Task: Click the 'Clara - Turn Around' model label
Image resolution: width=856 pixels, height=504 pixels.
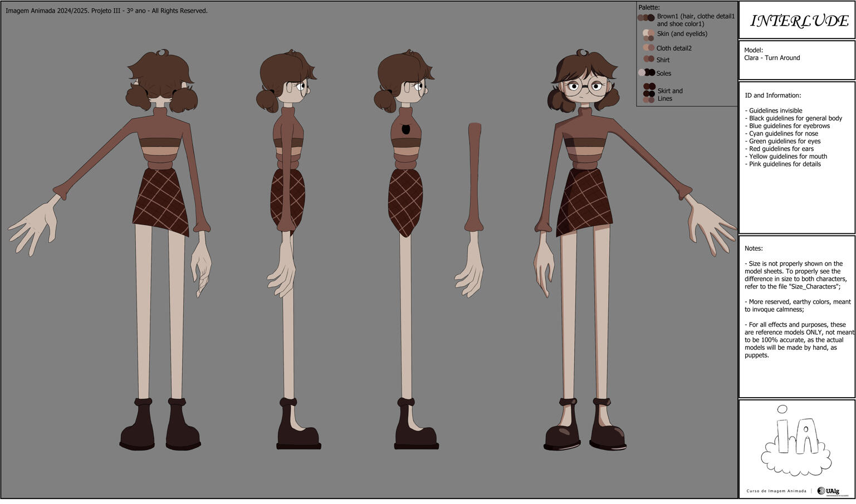Action: tap(772, 58)
